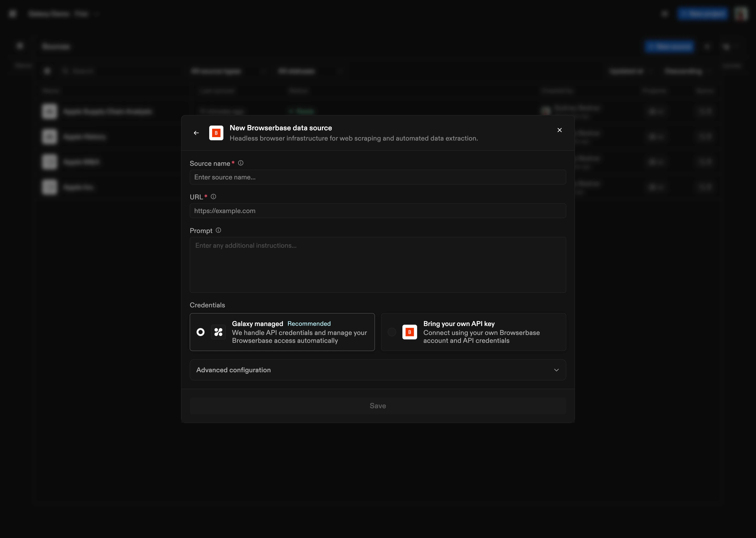This screenshot has height=538, width=756.
Task: Click the Recommended badge next to Galaxy managed
Action: coord(309,323)
